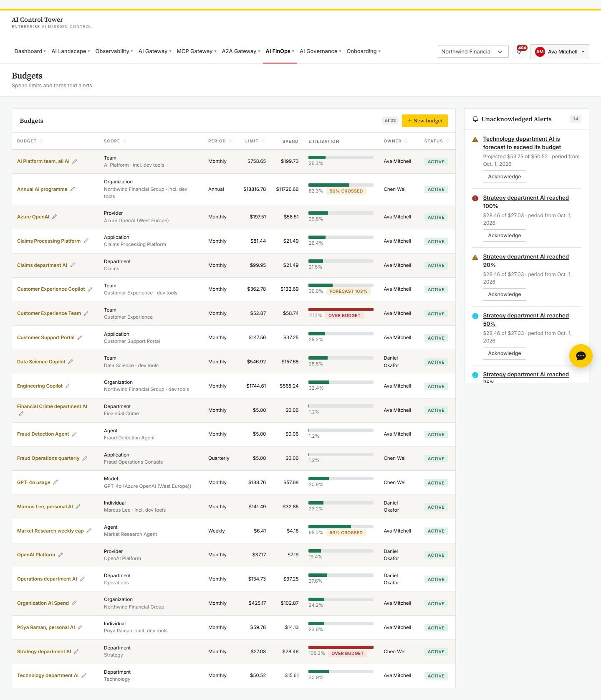Open the Dashboard menu
The image size is (601, 700).
30,51
